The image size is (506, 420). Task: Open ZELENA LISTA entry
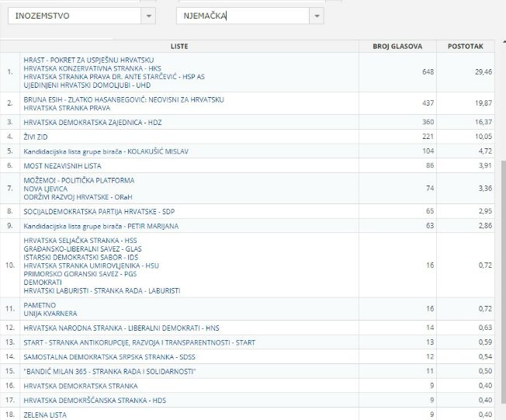click(45, 415)
